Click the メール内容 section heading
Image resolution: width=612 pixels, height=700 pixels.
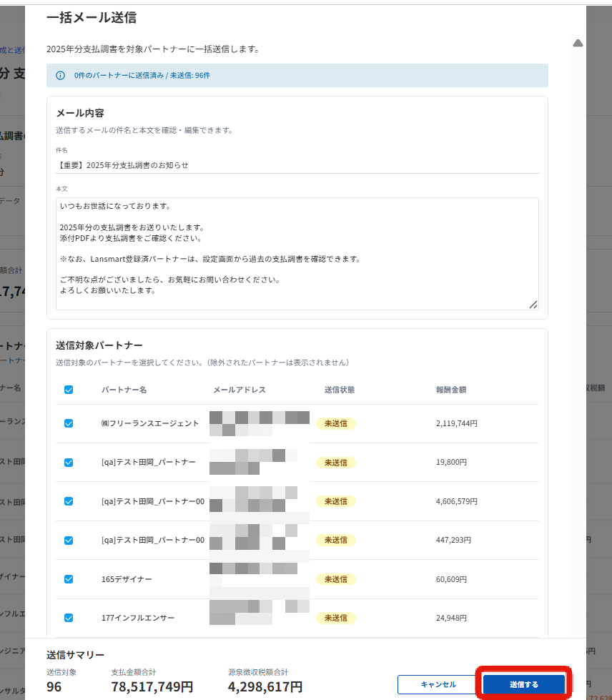[x=80, y=113]
